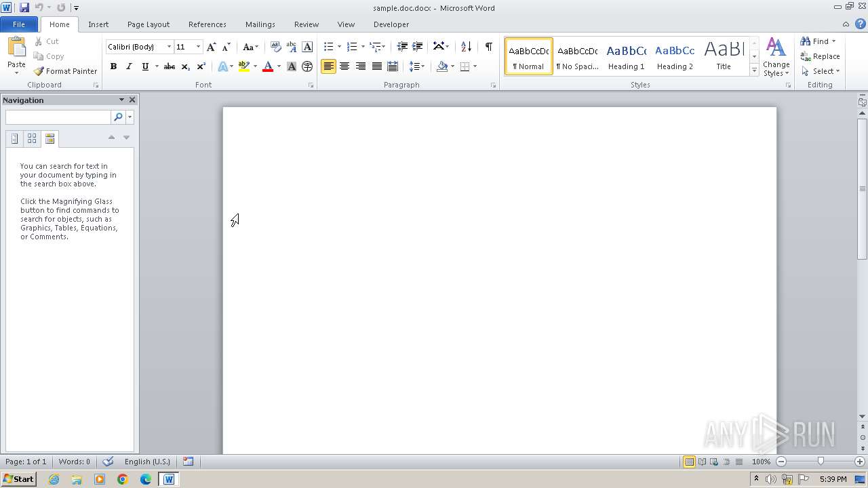Toggle Underline formatting

[x=144, y=66]
